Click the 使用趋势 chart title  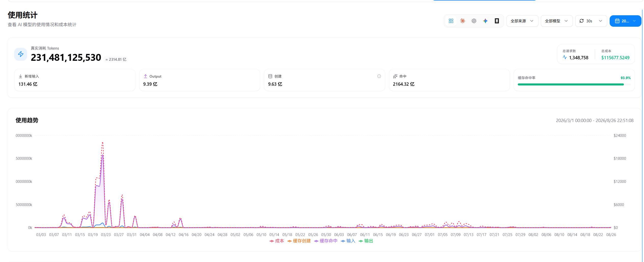(27, 120)
